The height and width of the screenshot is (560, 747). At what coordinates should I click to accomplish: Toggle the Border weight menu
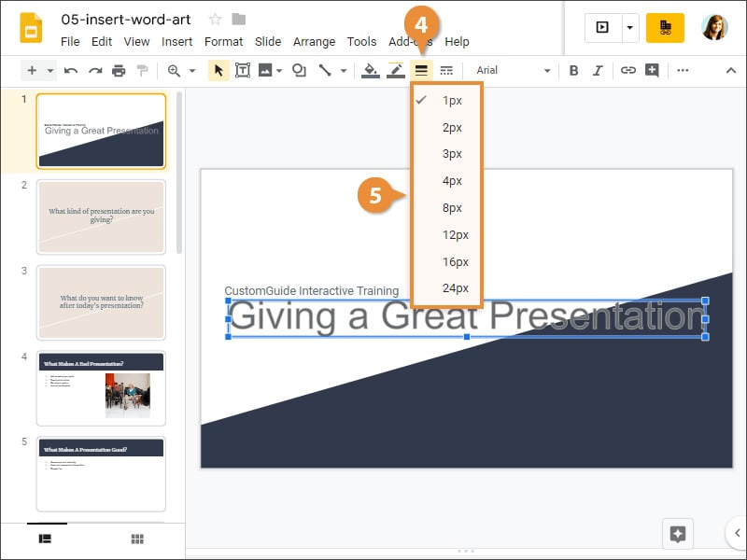point(421,71)
